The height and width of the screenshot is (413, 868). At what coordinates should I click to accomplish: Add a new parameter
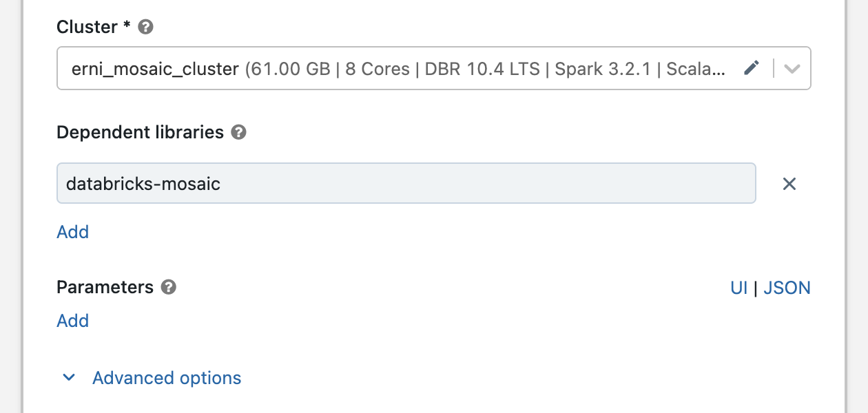(x=72, y=321)
